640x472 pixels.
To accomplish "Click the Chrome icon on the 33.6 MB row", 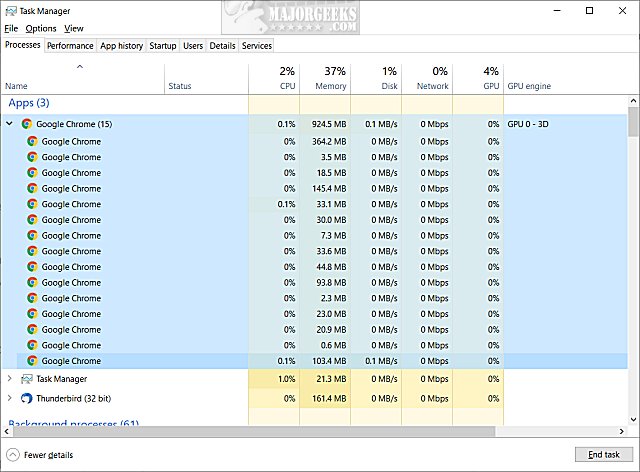I will pyautogui.click(x=32, y=251).
